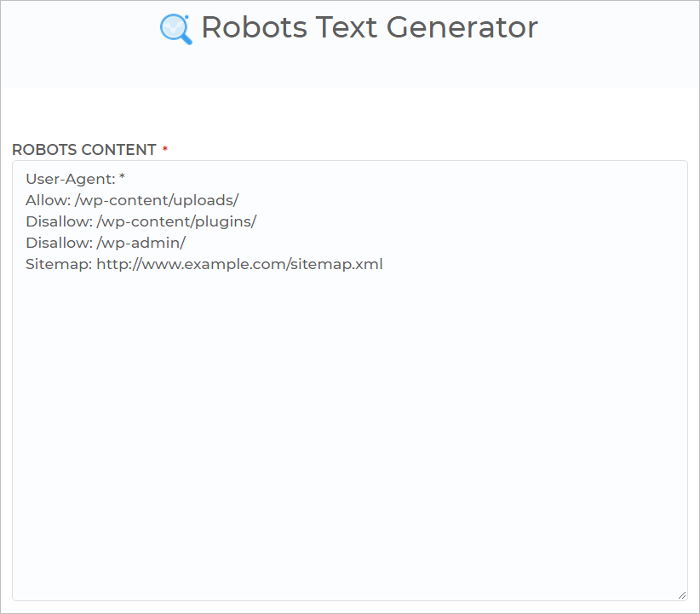Screen dimensions: 700x614
Task: Place cursor on the User-Agent line
Action: [x=76, y=179]
